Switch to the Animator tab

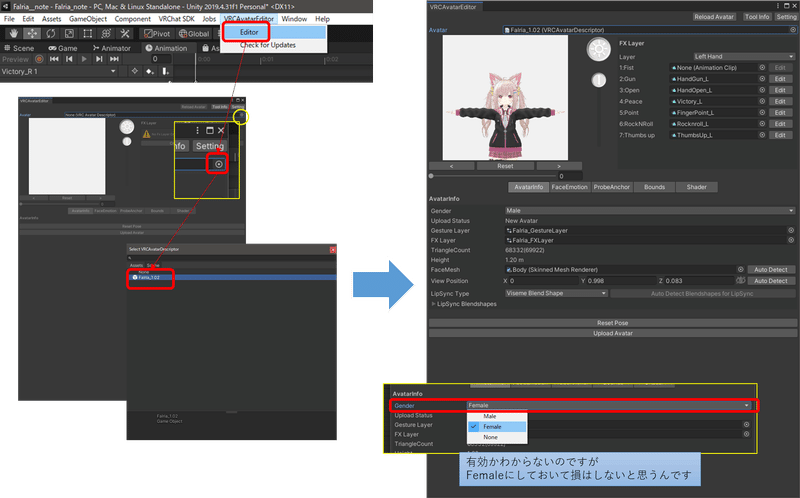pyautogui.click(x=112, y=48)
